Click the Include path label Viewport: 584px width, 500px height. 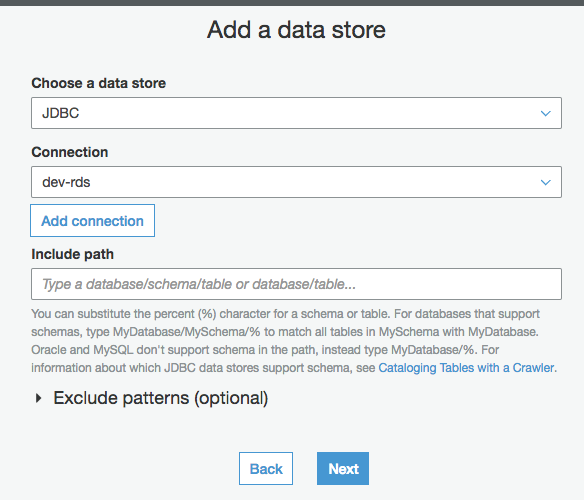click(x=73, y=254)
